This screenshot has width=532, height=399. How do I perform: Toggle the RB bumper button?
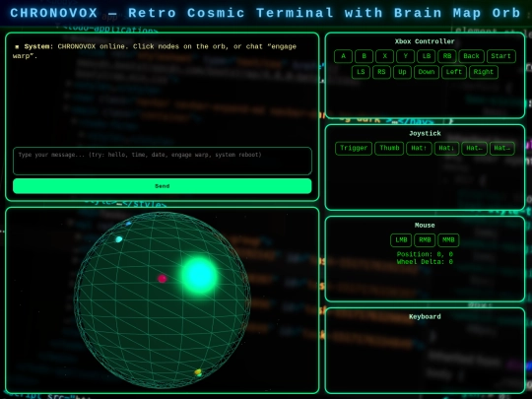tap(447, 56)
